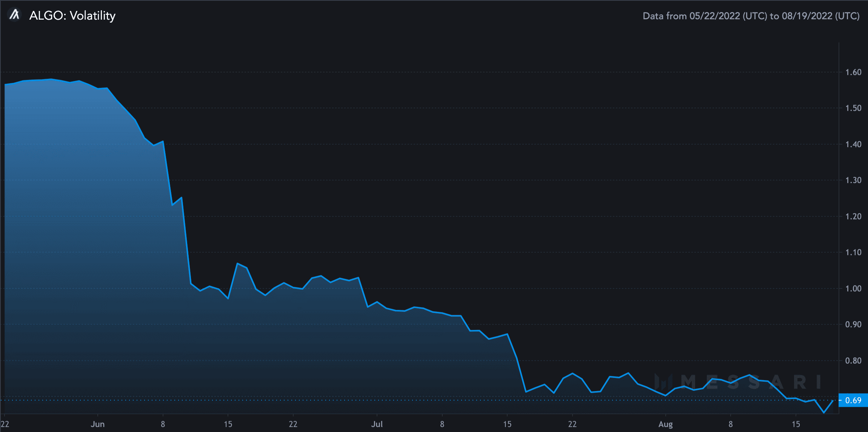The image size is (868, 432).
Task: Click the highlighted 0.69 current value label
Action: point(853,400)
